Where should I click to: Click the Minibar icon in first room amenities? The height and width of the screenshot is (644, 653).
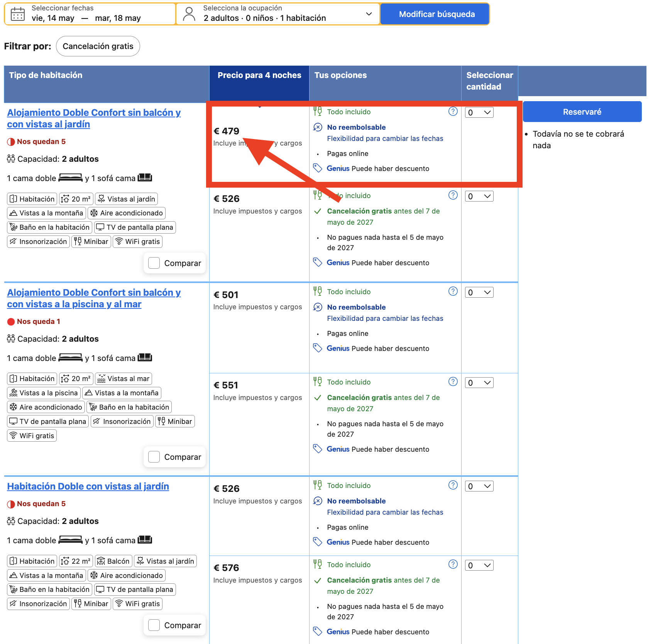[78, 242]
